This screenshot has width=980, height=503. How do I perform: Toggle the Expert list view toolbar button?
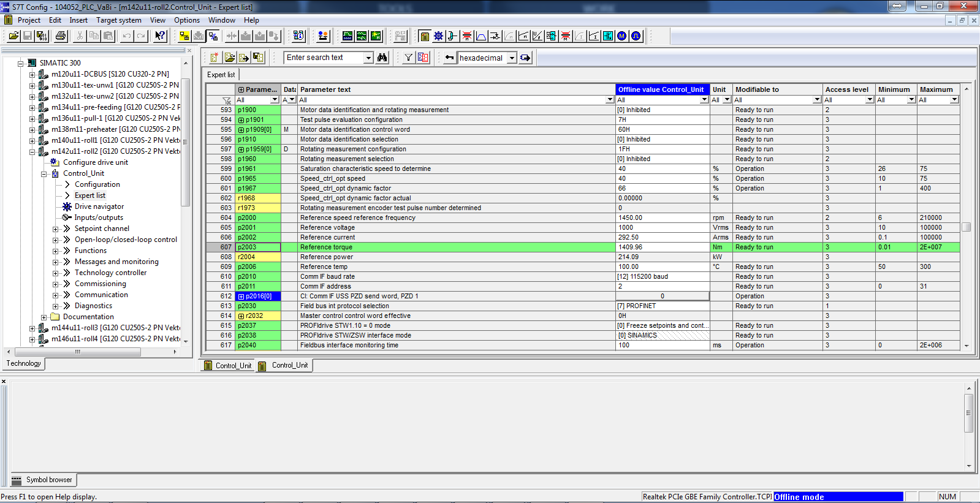pos(425,36)
